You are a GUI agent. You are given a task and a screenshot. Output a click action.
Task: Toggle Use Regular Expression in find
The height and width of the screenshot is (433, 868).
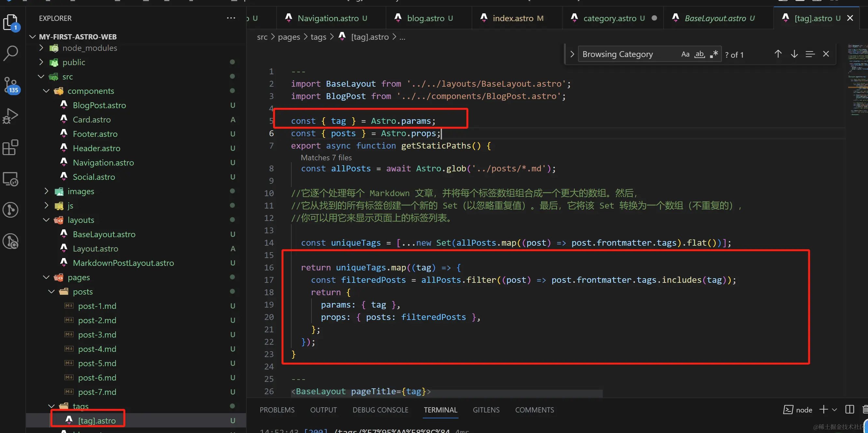point(714,54)
